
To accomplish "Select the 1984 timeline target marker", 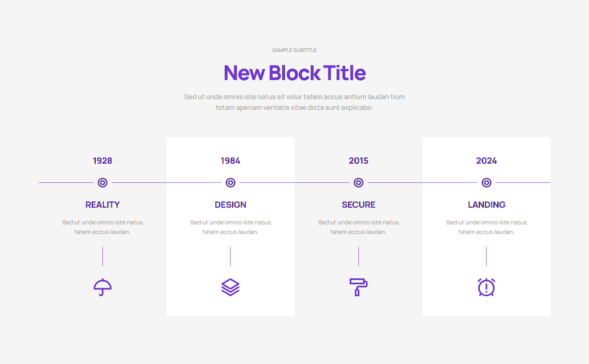I will click(x=231, y=182).
